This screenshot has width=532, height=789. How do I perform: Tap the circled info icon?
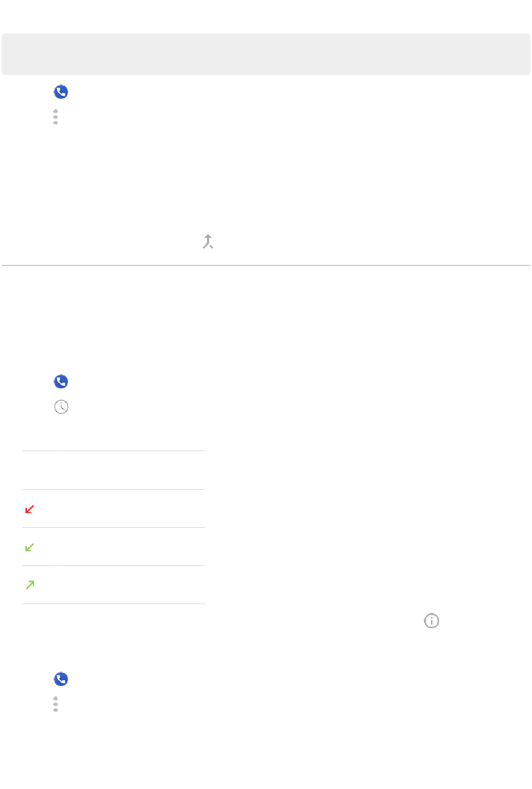coord(431,621)
